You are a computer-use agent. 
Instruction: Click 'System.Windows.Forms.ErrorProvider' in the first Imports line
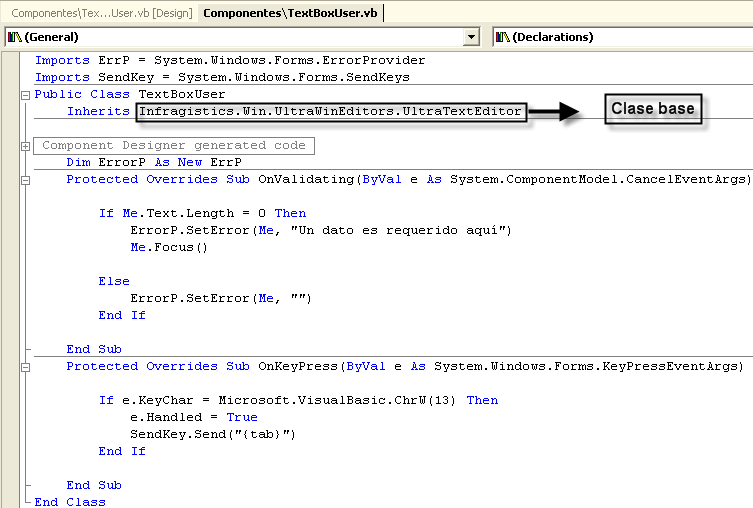[290, 60]
